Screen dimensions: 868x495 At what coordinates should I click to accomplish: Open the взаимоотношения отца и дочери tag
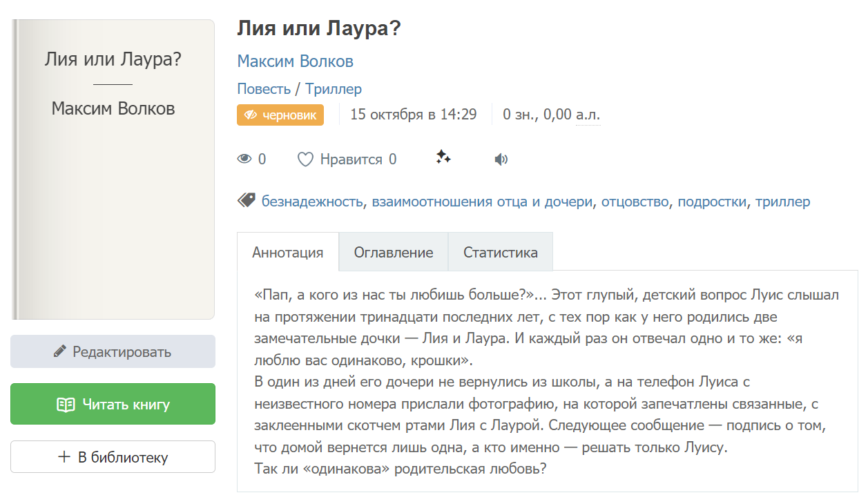[482, 202]
